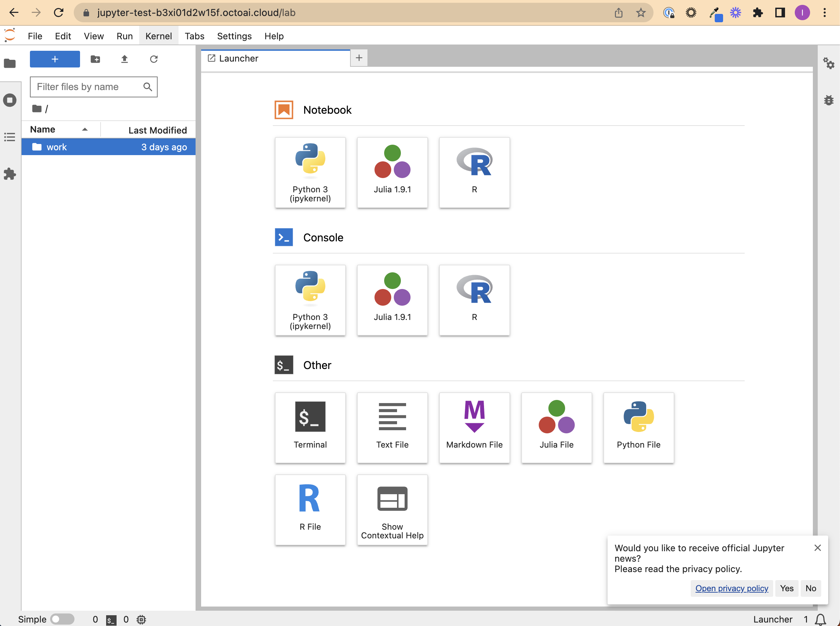This screenshot has width=840, height=626.
Task: Open the privacy policy link
Action: click(731, 588)
